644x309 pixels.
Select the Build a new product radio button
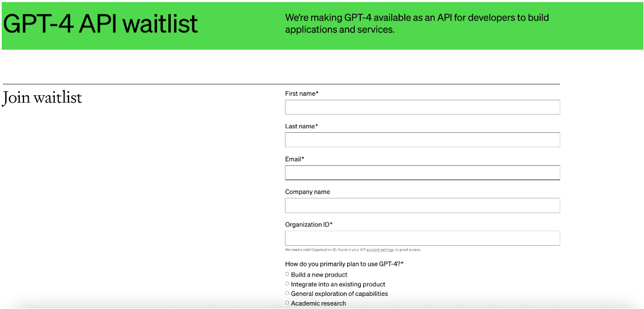click(287, 274)
